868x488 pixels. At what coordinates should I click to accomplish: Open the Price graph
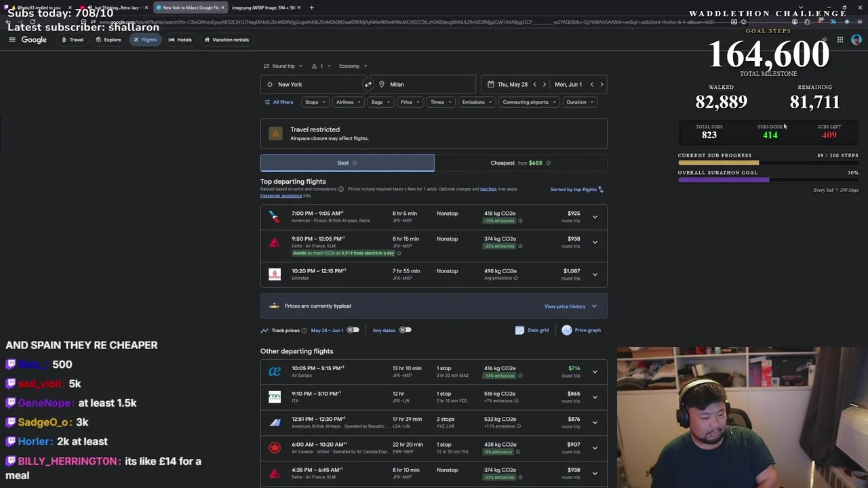581,330
